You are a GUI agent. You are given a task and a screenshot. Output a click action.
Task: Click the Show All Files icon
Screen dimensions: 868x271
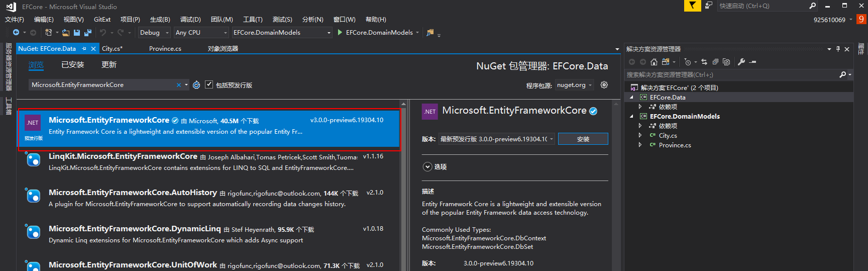[x=726, y=62]
